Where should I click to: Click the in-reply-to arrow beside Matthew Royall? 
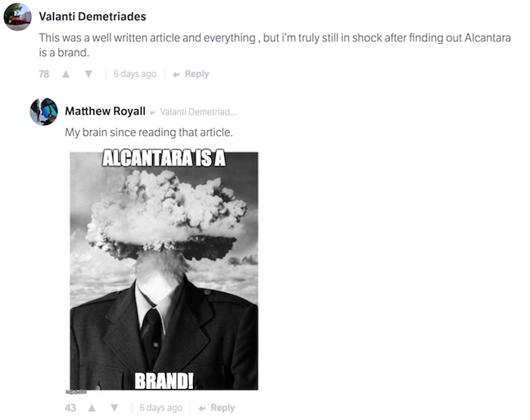coord(153,113)
